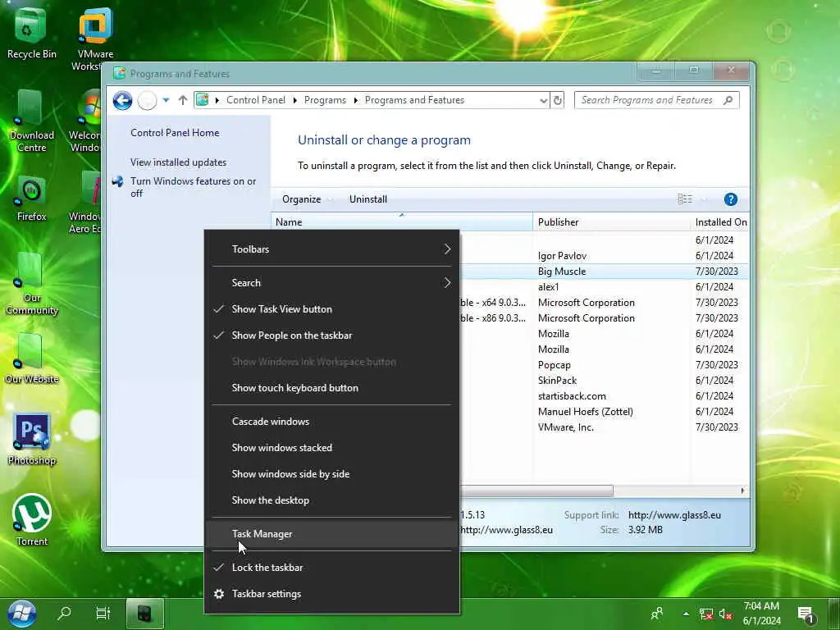Click the Search Programs and Features field

coord(656,100)
